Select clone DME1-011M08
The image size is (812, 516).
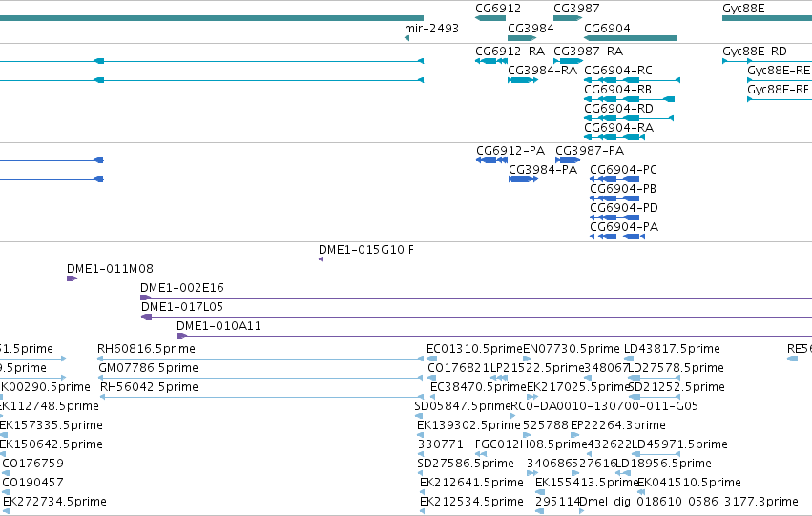point(110,269)
